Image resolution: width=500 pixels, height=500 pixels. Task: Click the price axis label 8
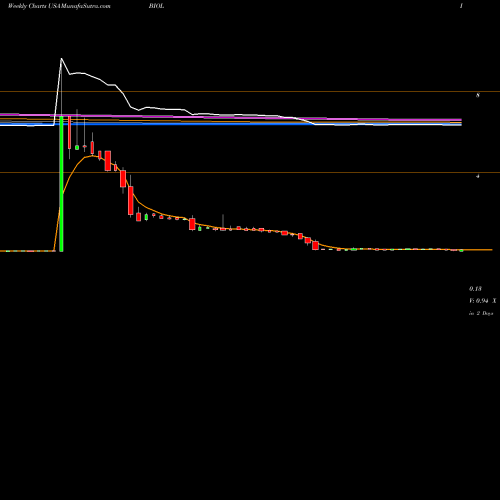tap(478, 95)
